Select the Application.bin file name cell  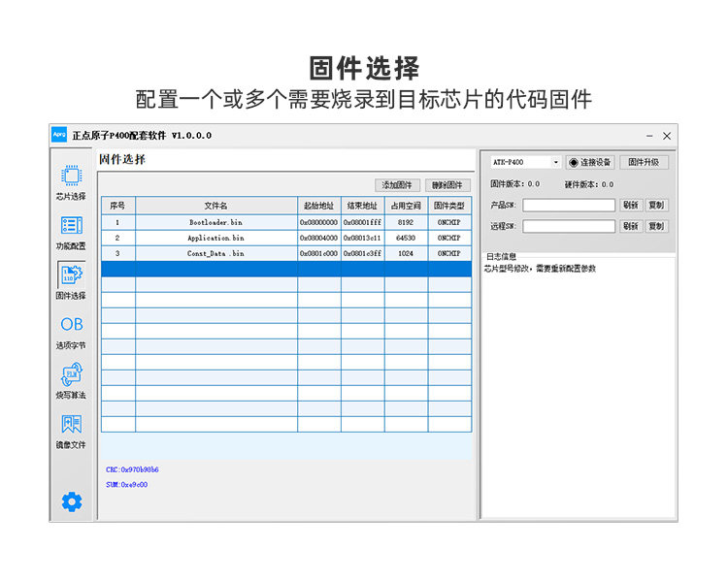(x=216, y=238)
